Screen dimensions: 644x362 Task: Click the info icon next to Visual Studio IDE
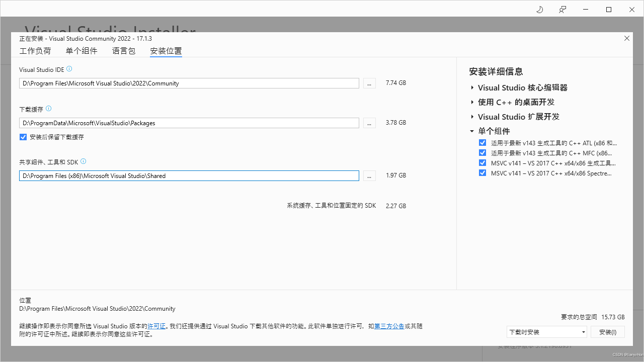pyautogui.click(x=69, y=69)
